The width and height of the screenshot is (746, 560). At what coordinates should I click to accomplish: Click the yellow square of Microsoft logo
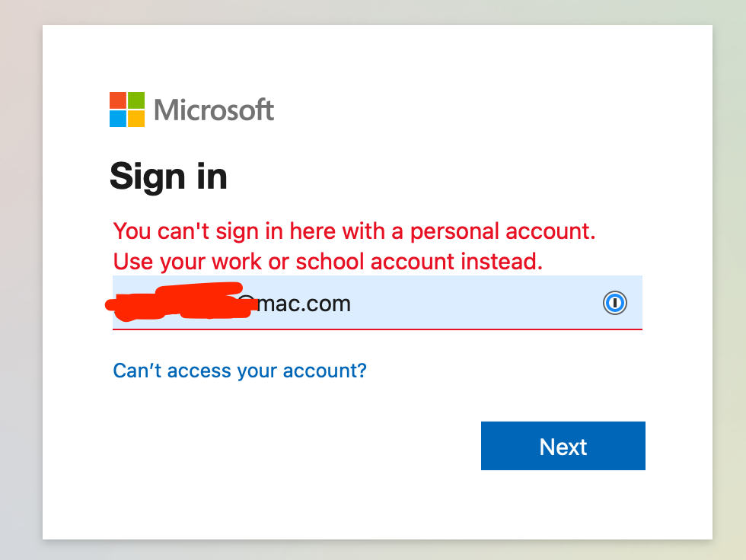[x=136, y=119]
